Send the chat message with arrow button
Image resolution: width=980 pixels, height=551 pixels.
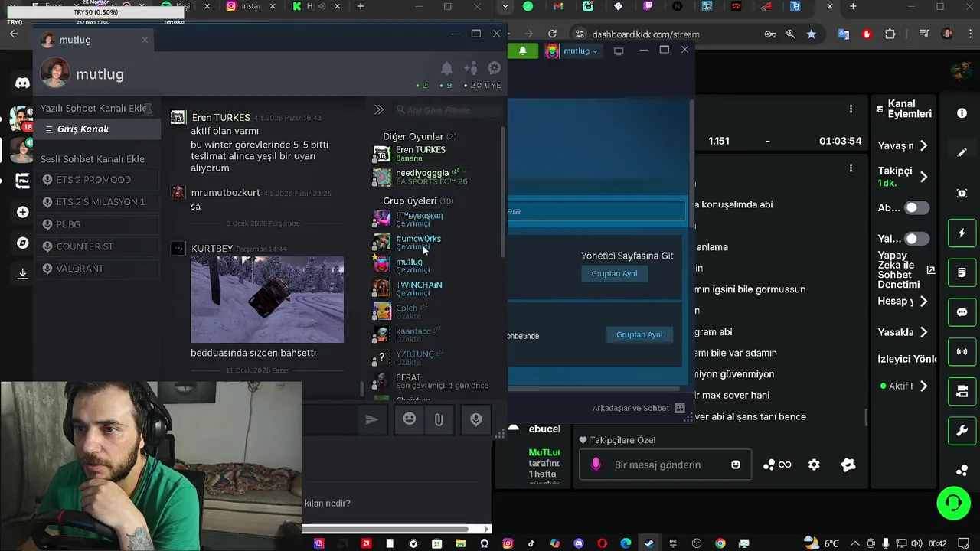pos(371,419)
